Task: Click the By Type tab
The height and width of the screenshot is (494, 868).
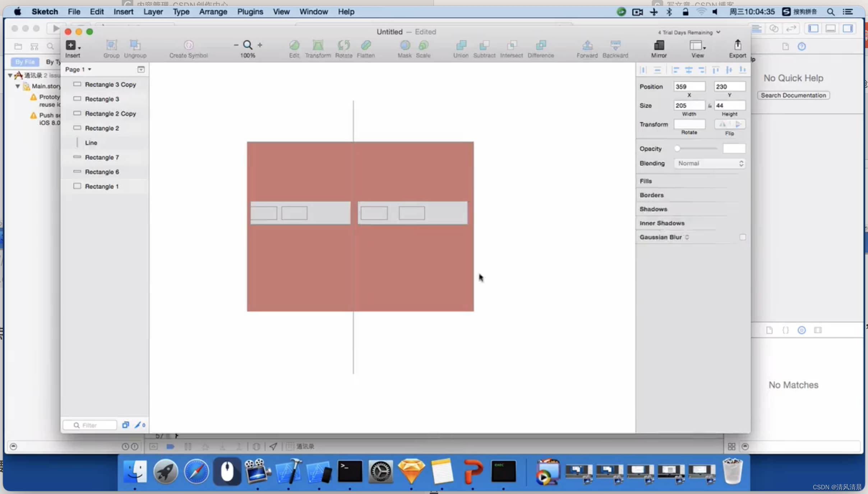Action: (x=54, y=62)
